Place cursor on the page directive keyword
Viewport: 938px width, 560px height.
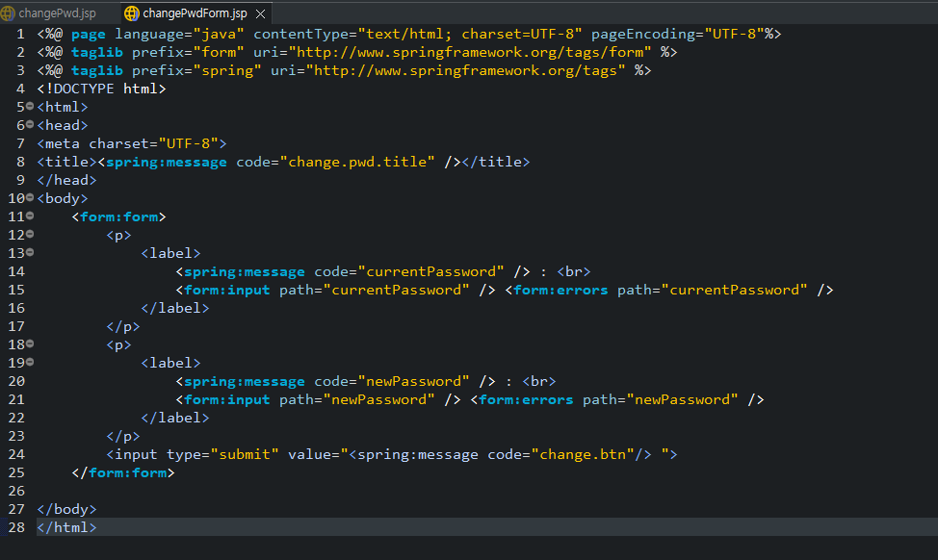(89, 35)
